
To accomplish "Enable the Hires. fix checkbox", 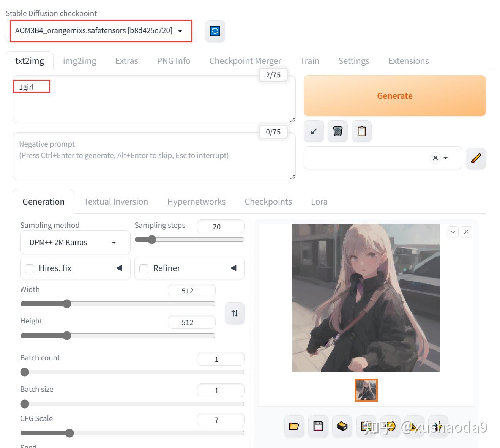I will pyautogui.click(x=30, y=268).
